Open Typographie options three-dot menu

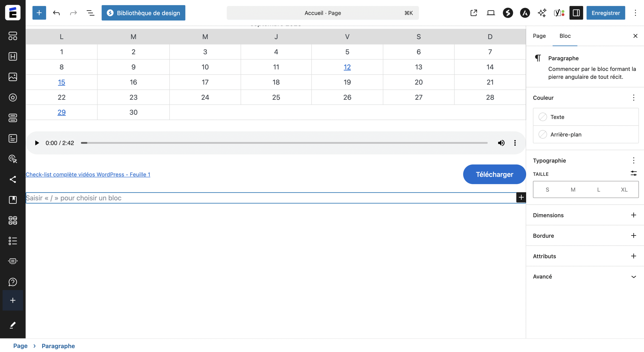pyautogui.click(x=633, y=160)
